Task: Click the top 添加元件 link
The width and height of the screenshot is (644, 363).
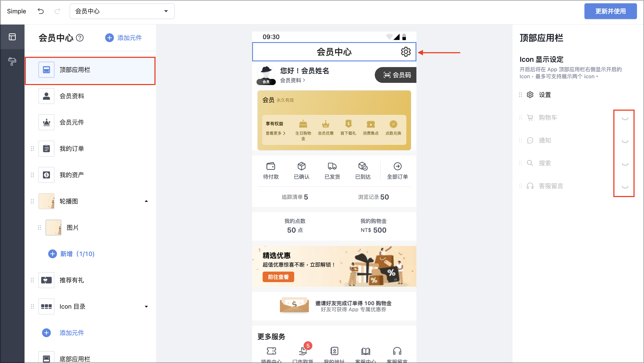Action: point(124,38)
